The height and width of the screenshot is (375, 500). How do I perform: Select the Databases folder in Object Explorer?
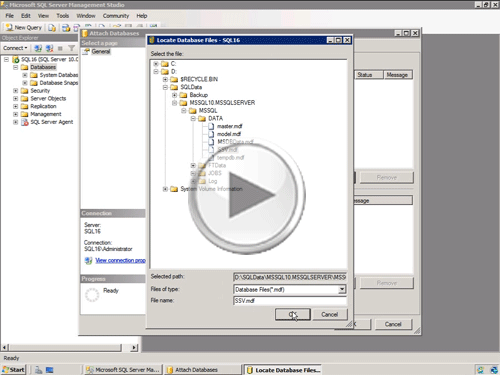tap(43, 67)
